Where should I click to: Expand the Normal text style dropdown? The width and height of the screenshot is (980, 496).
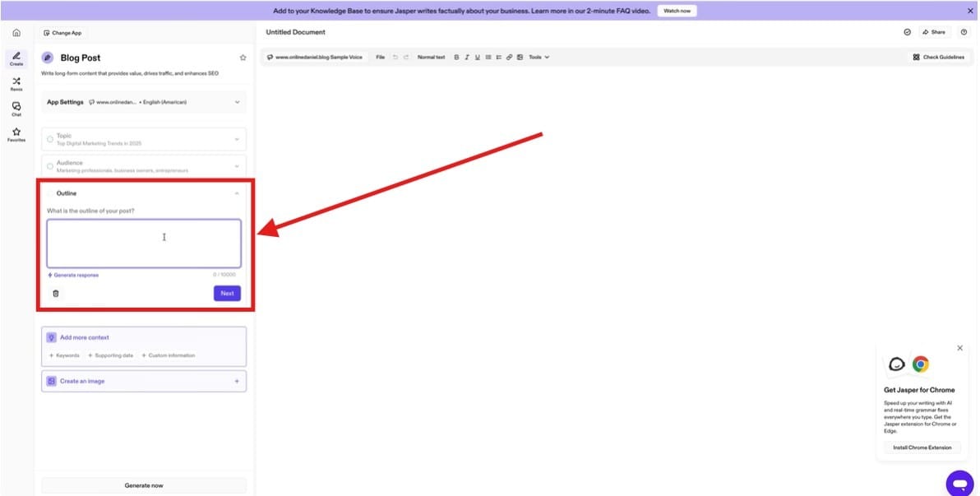point(431,57)
